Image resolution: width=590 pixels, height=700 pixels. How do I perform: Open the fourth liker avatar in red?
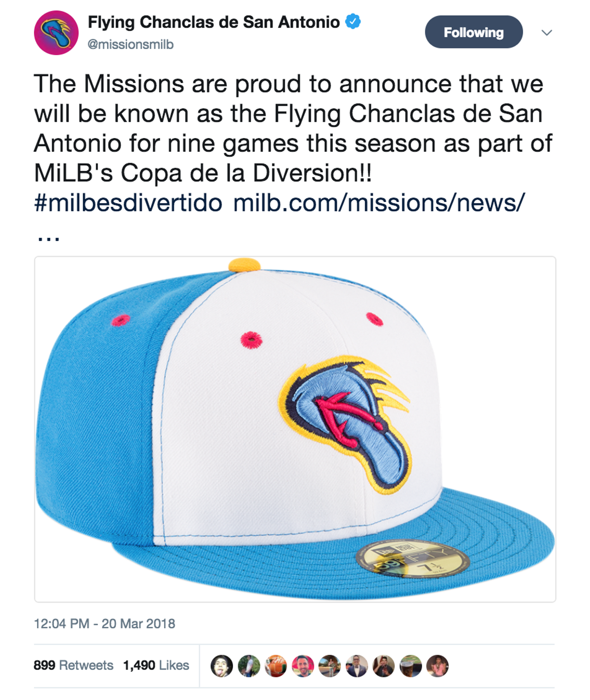(303, 666)
